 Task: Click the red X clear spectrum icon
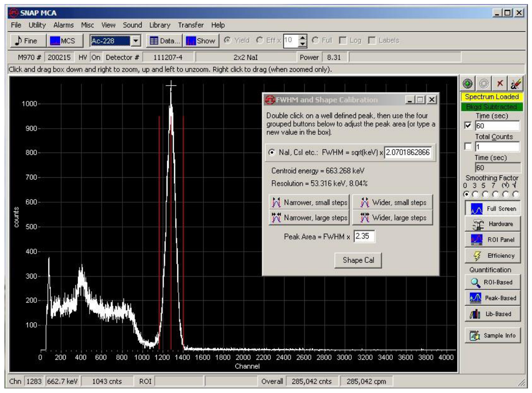[500, 84]
